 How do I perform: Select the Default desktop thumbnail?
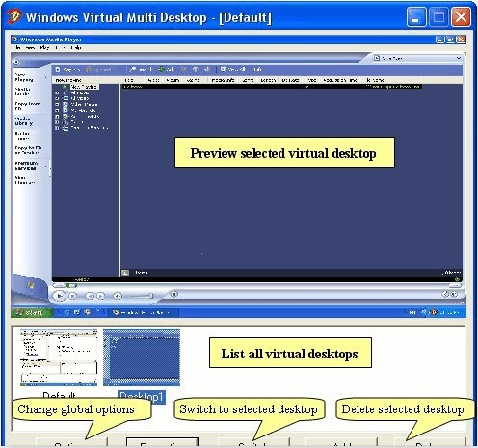tap(59, 357)
